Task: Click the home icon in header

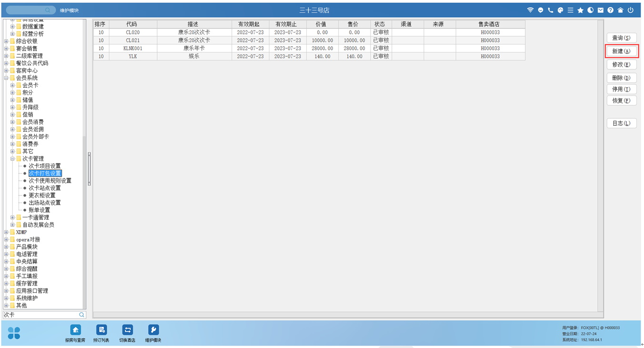Action: (620, 10)
